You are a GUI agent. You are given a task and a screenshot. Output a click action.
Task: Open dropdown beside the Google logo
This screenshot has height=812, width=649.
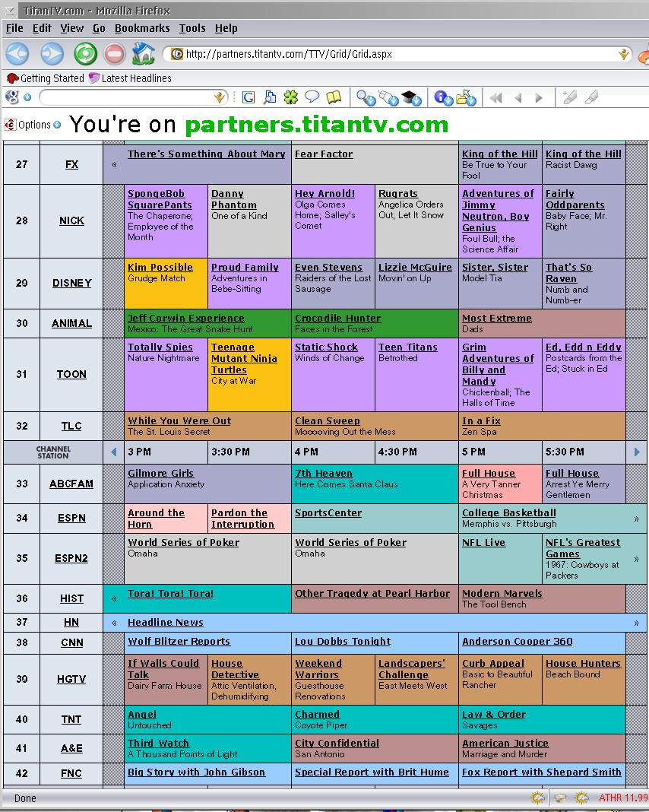click(x=27, y=97)
